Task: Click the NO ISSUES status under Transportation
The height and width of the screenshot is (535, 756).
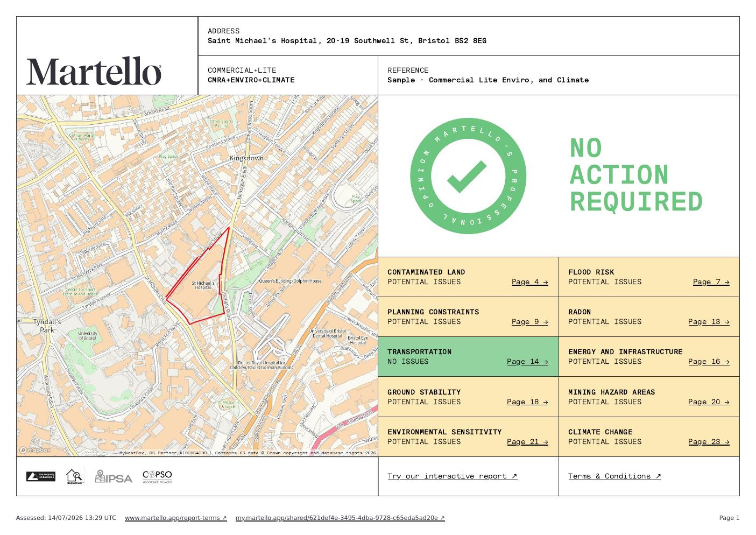Action: click(x=408, y=362)
